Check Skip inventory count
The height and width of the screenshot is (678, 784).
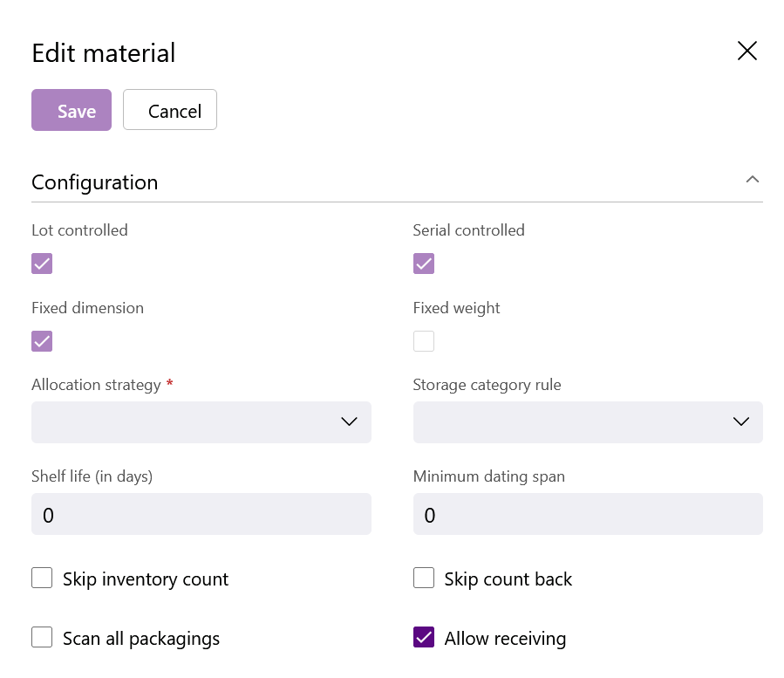tap(42, 578)
